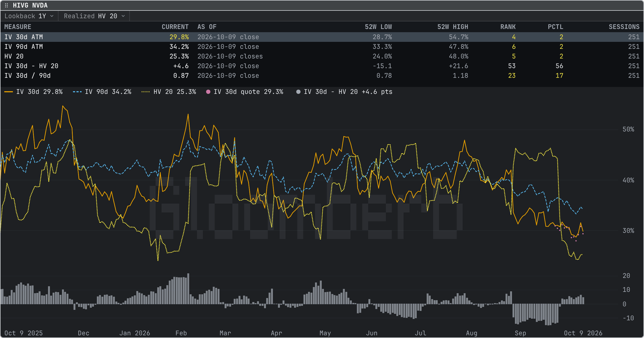Sort by the RANK column header

tap(508, 27)
